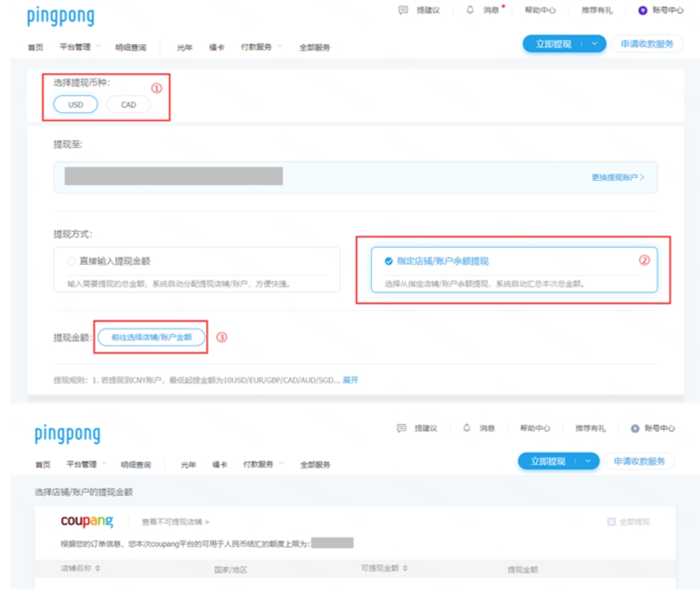Check the 全部提现 checkbox
The width and height of the screenshot is (700, 589).
click(x=612, y=522)
